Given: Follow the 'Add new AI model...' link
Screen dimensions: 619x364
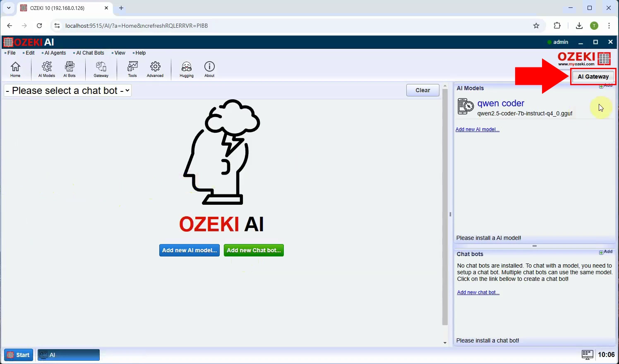Looking at the screenshot, I should pos(477,129).
